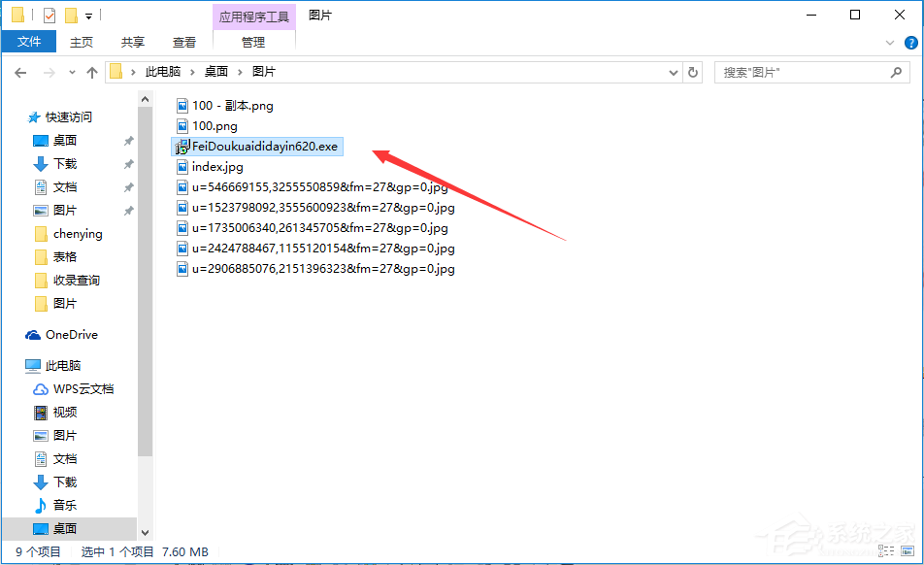Refresh the current folder view

[x=693, y=72]
